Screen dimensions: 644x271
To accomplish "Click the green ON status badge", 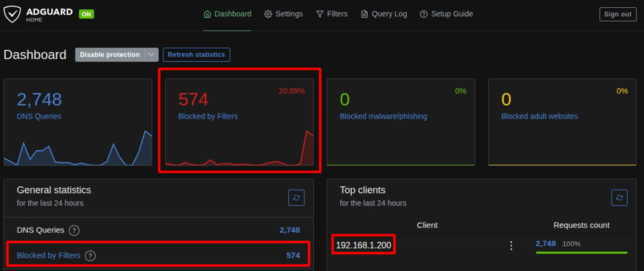I will pos(86,14).
